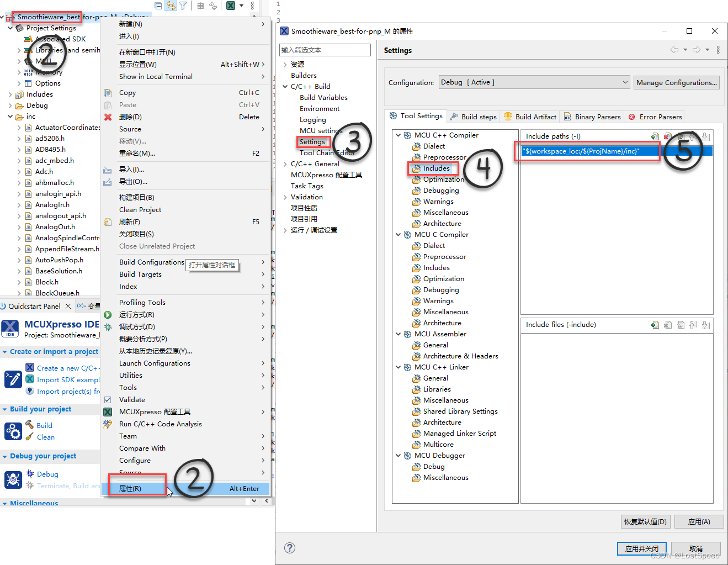Open the properties dialog view menu dots
Image resolution: width=728 pixels, height=565 pixels.
718,50
